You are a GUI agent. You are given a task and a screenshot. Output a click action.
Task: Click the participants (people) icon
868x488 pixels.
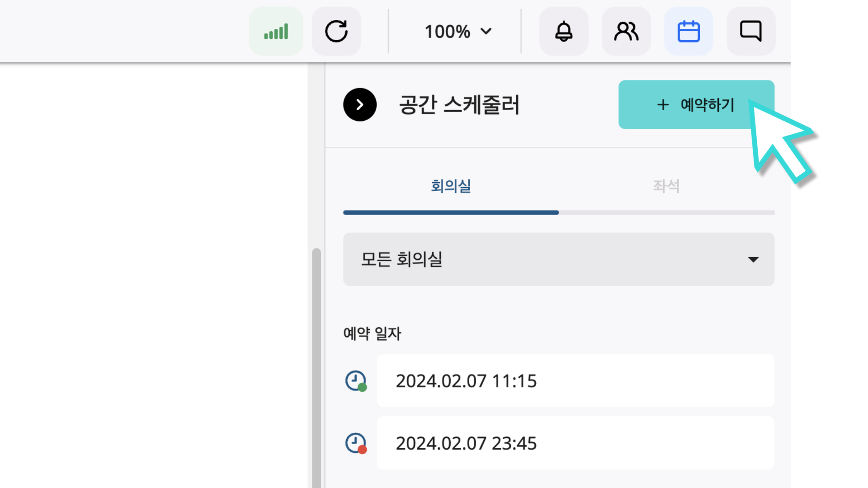[x=626, y=31]
